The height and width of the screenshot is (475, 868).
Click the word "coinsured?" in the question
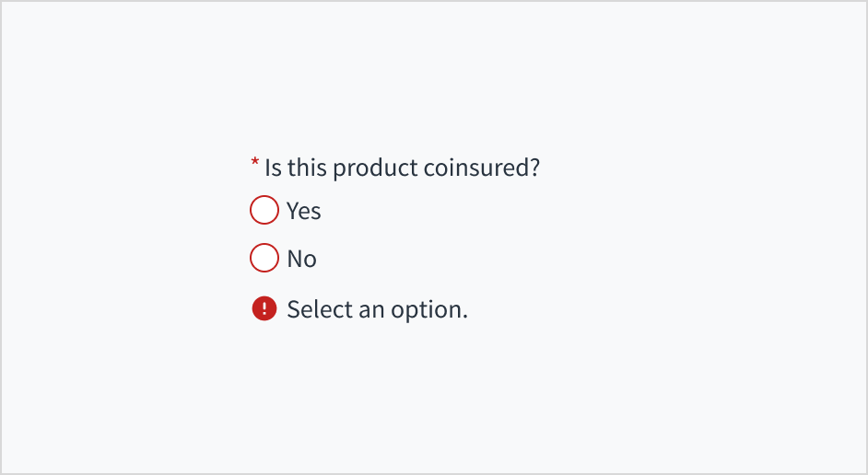(481, 168)
